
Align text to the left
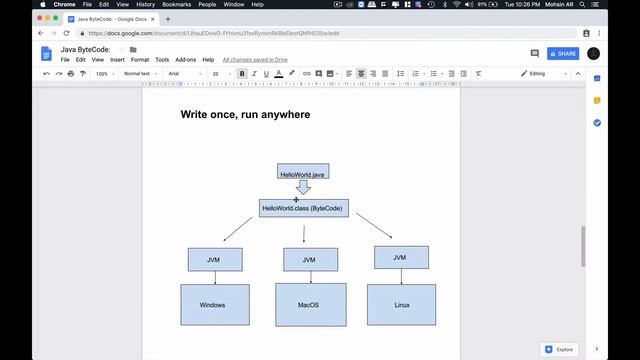point(349,74)
